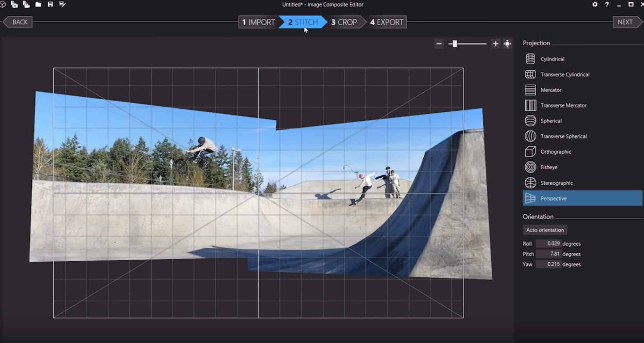Zoom out with the minus button

pos(439,44)
